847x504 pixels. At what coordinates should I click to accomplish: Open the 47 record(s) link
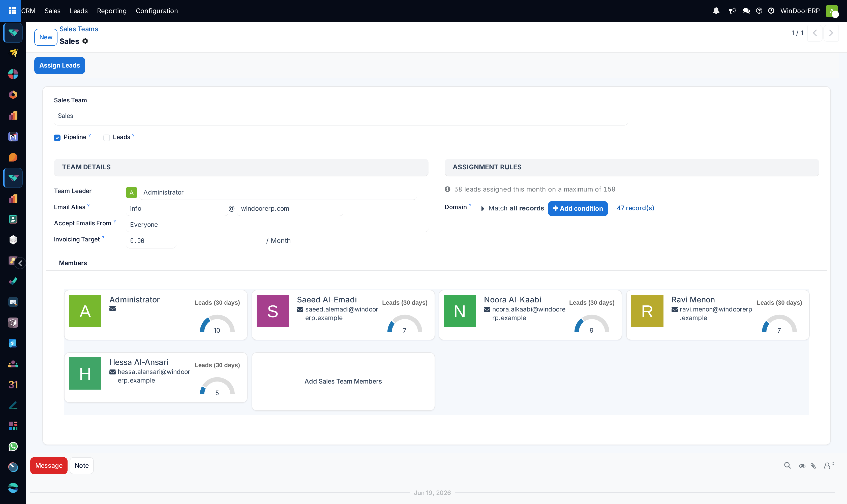click(x=635, y=208)
